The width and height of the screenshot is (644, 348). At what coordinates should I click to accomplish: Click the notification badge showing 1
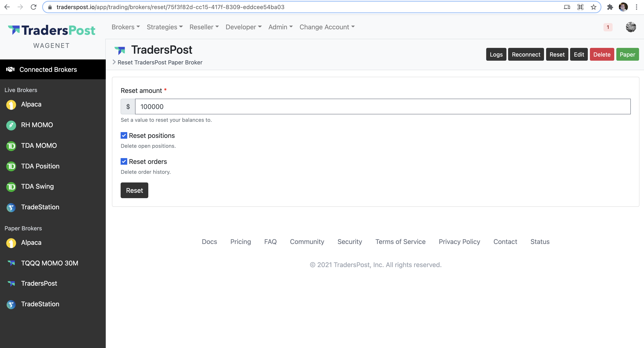[x=608, y=27]
